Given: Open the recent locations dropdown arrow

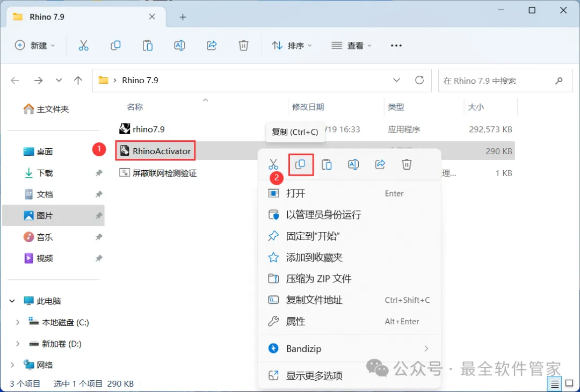Looking at the screenshot, I should (x=59, y=80).
